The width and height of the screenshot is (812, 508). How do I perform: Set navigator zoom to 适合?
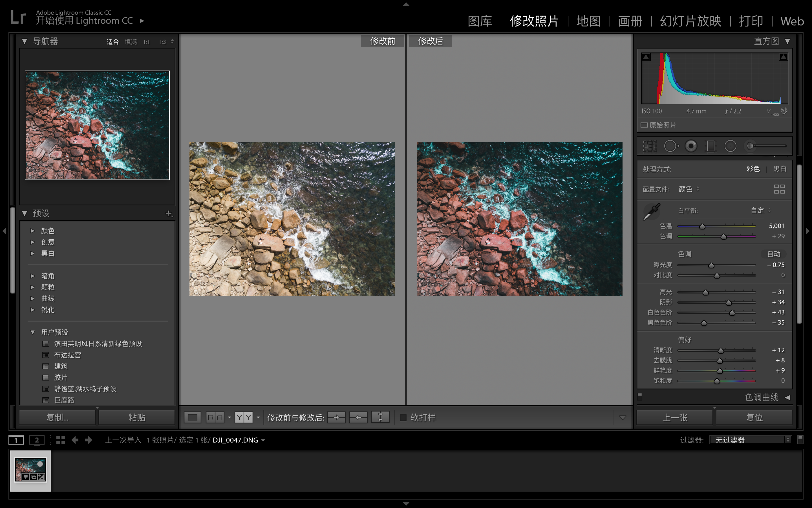click(x=112, y=42)
